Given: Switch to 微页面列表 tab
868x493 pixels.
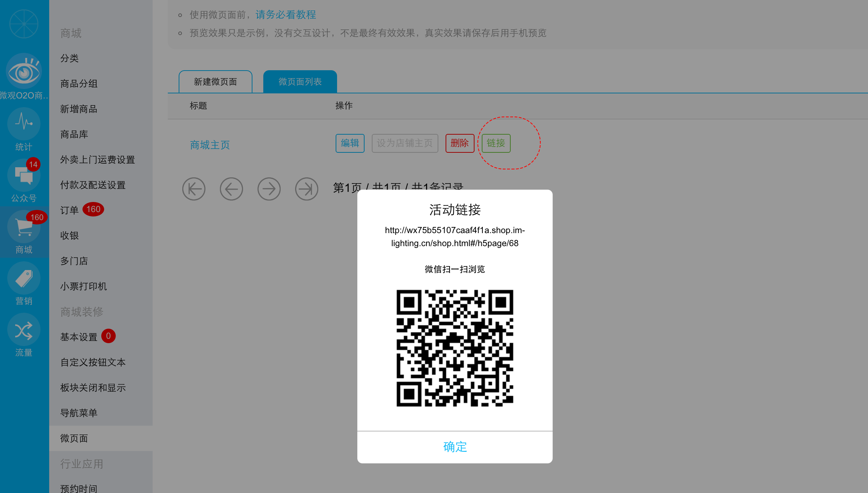Looking at the screenshot, I should click(x=300, y=82).
